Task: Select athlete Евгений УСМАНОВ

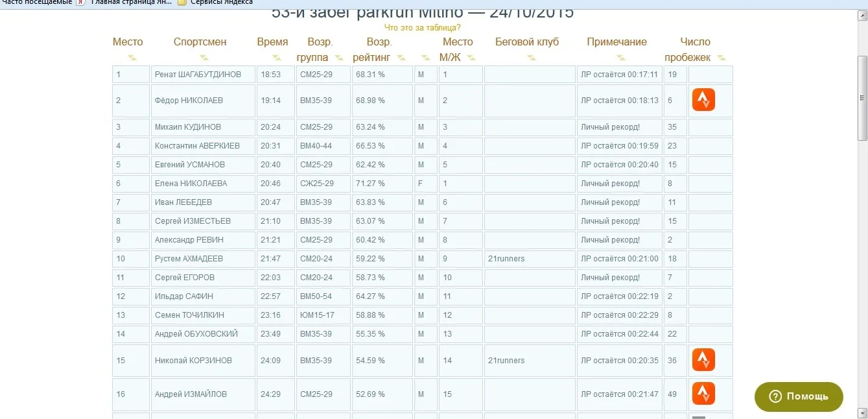Action: 190,165
